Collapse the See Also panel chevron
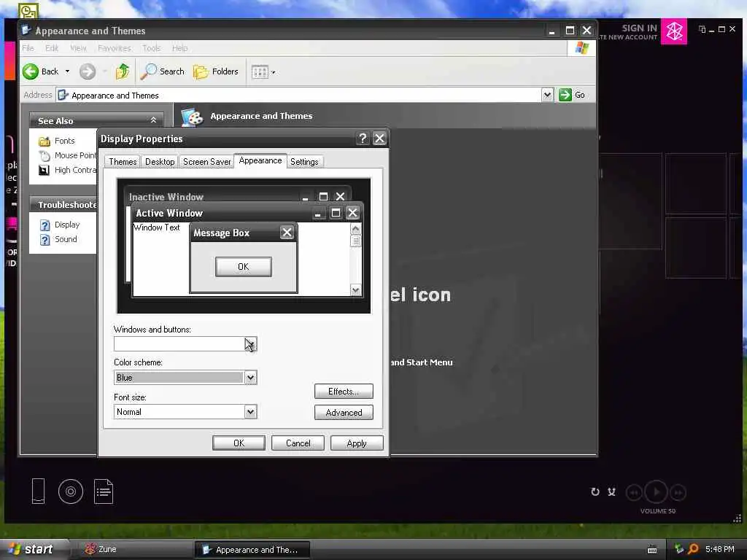The image size is (747, 560). coord(153,120)
